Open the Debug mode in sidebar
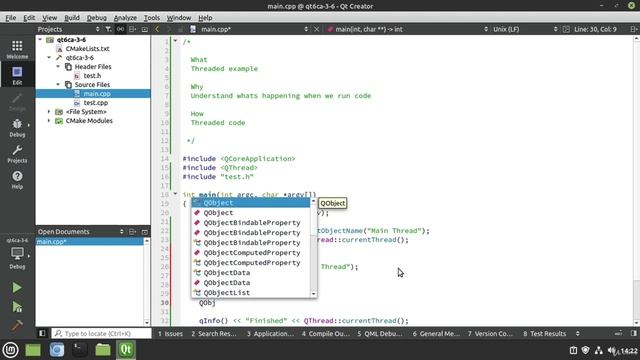 point(17,127)
